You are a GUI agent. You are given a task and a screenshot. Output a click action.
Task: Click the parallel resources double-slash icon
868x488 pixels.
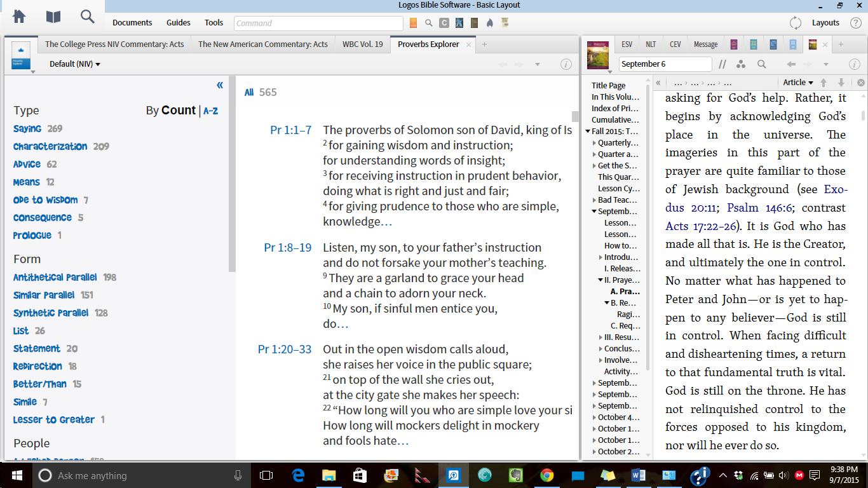[722, 64]
